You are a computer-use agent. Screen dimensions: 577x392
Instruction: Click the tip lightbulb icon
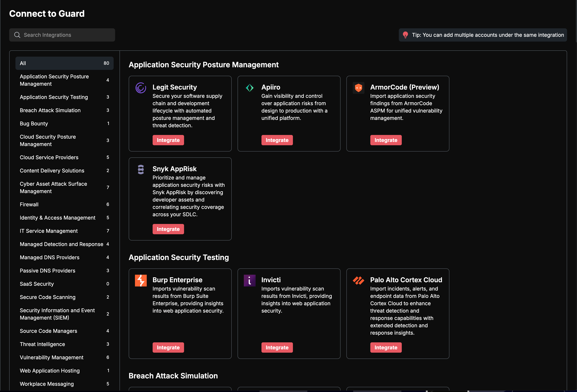[x=405, y=35]
